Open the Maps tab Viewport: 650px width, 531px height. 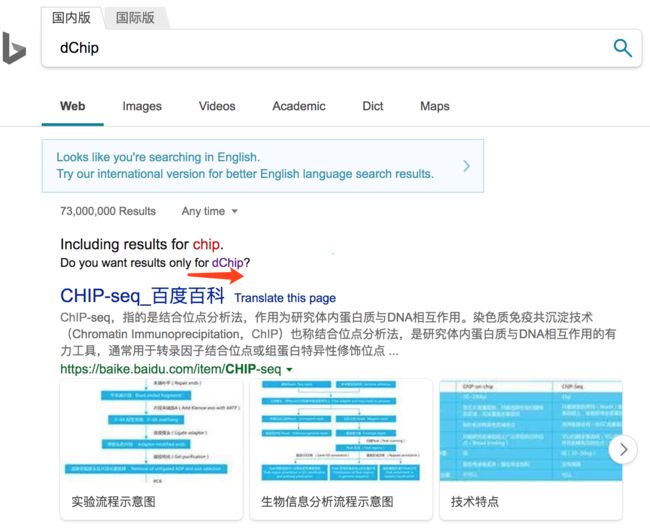click(x=434, y=106)
